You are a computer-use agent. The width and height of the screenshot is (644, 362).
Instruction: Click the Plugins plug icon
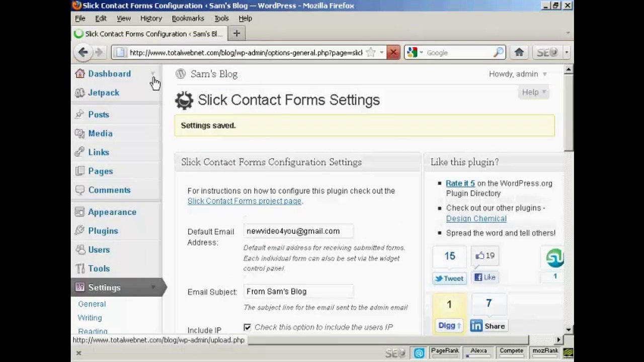tap(79, 231)
